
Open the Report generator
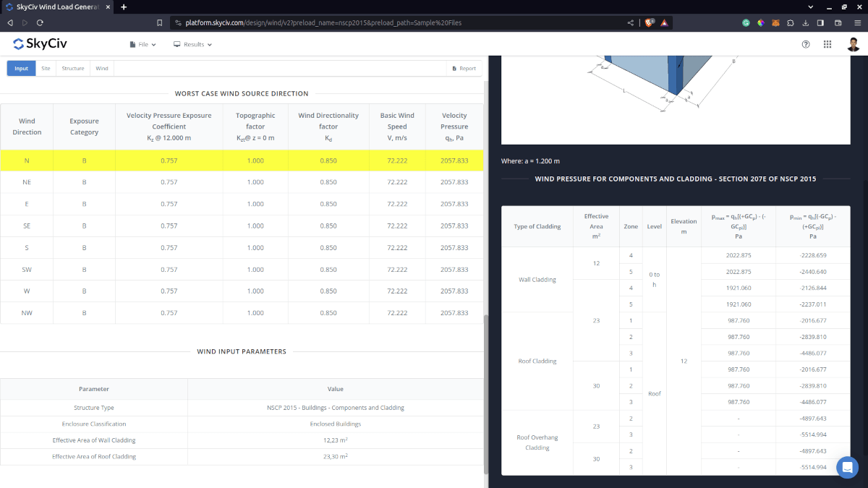[464, 67]
